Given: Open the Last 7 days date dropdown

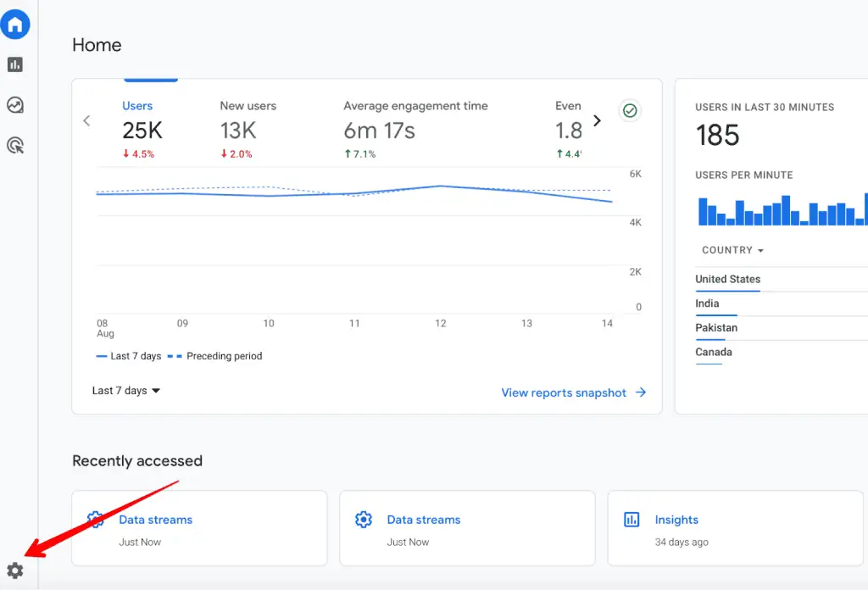Looking at the screenshot, I should (125, 390).
